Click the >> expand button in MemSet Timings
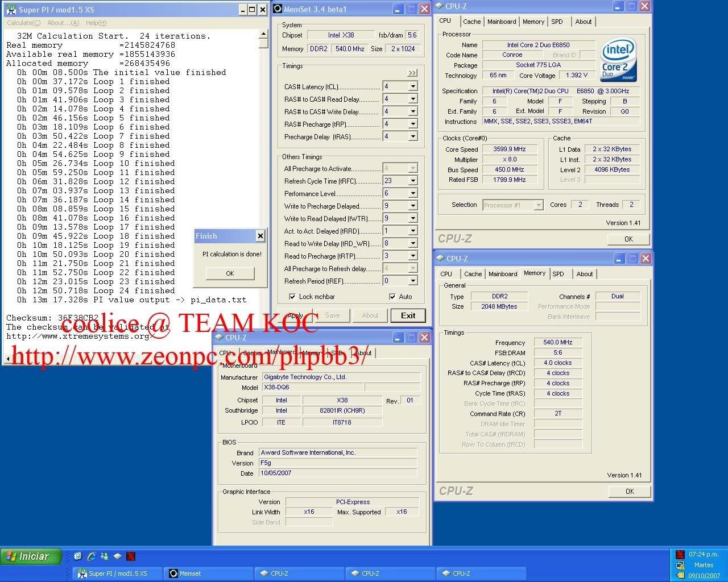728x582 pixels. tap(412, 73)
